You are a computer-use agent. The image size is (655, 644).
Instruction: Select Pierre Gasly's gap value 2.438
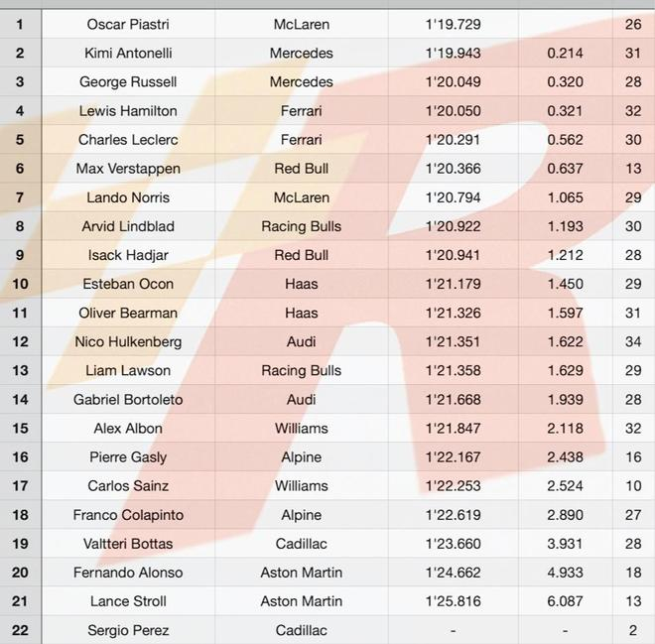click(x=565, y=457)
